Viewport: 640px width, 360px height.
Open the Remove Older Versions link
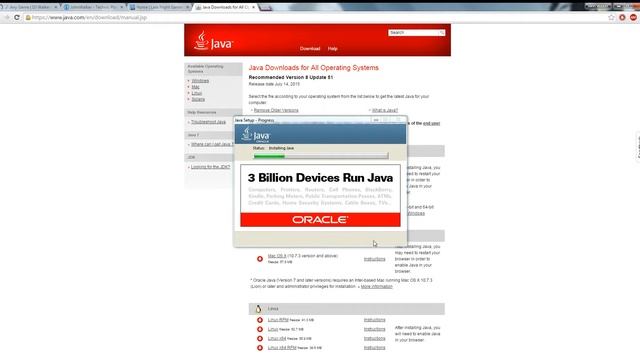276,110
